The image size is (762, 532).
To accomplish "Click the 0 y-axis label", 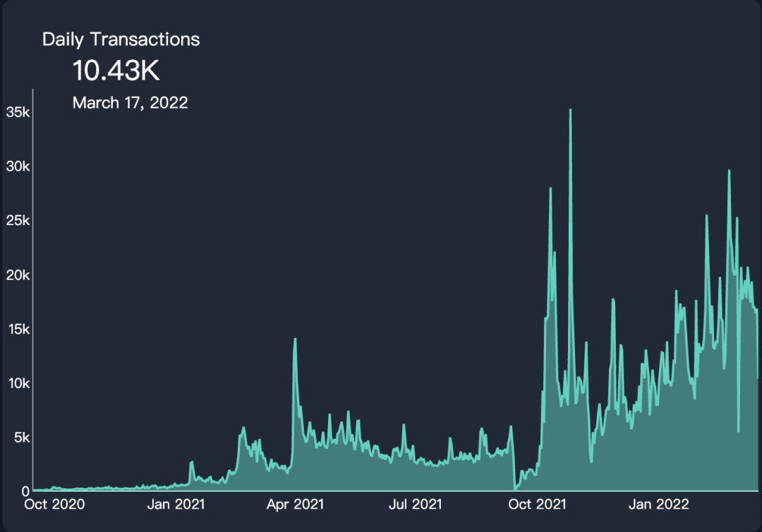I will 25,491.
